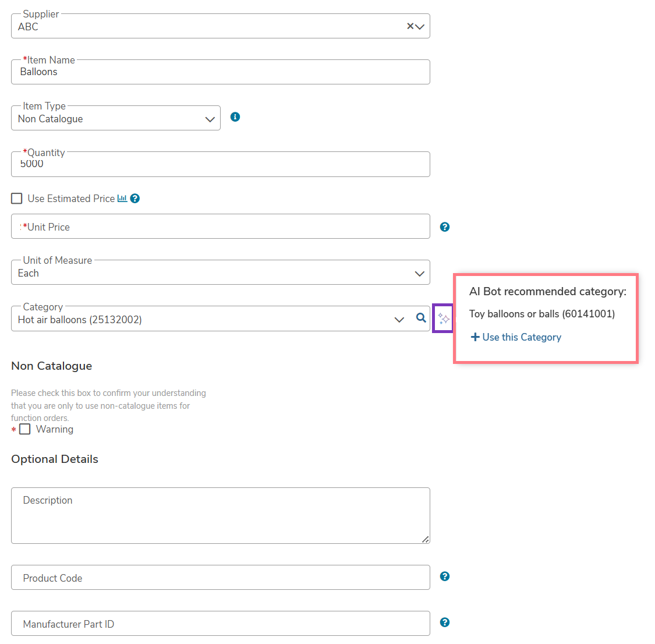655x644 pixels.
Task: Enable the Use Estimated Price checkbox
Action: point(17,199)
